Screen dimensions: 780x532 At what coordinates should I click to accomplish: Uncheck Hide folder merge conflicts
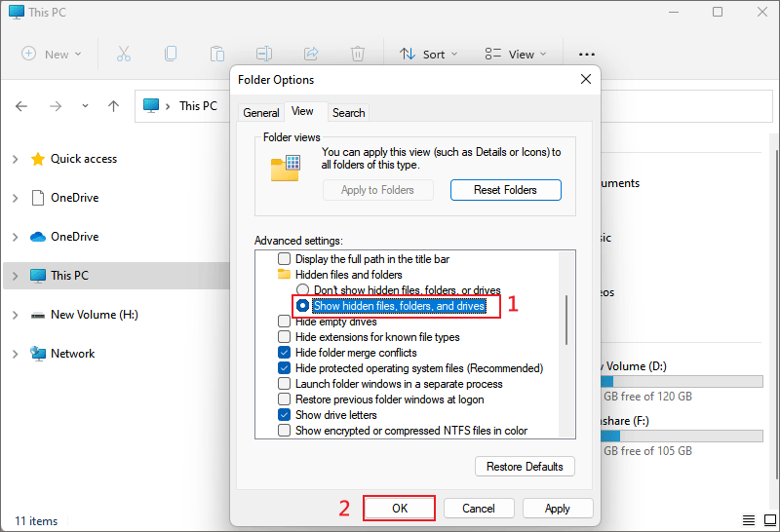pyautogui.click(x=284, y=353)
